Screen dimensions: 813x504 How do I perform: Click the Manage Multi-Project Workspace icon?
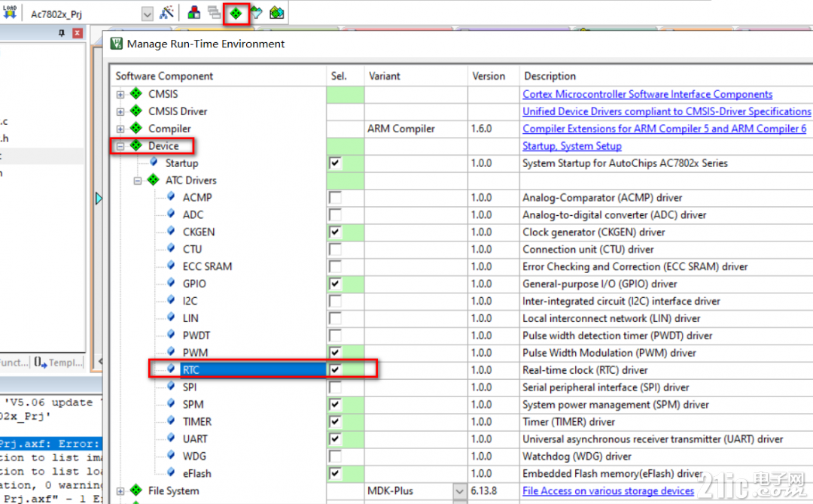click(x=214, y=13)
